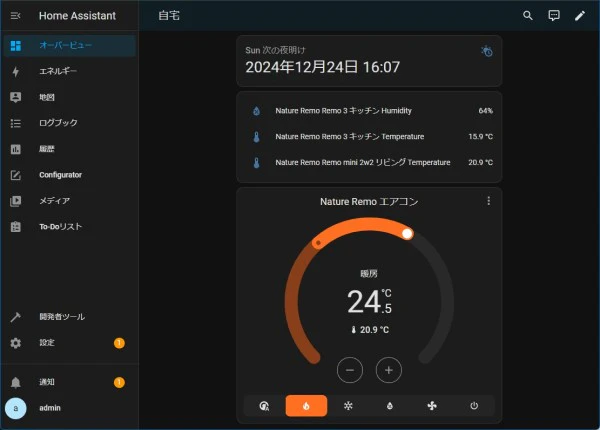Click the 自宅 dashboard title
600x430 pixels.
click(x=169, y=15)
